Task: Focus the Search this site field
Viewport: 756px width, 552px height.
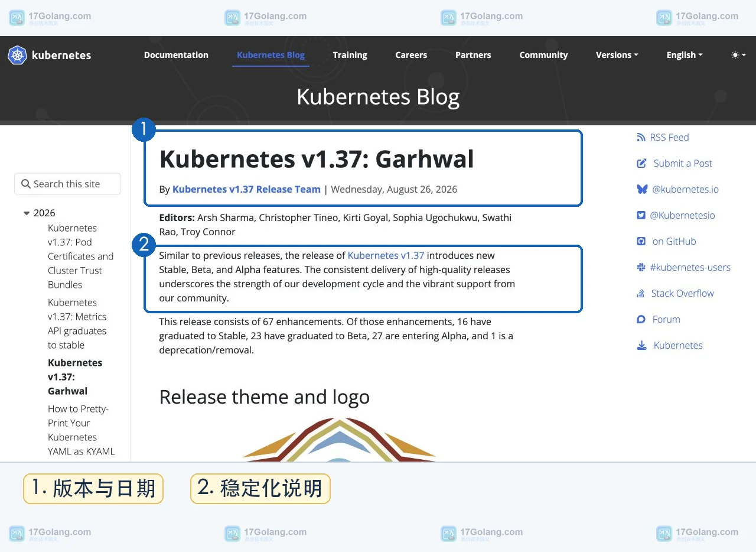Action: (67, 184)
